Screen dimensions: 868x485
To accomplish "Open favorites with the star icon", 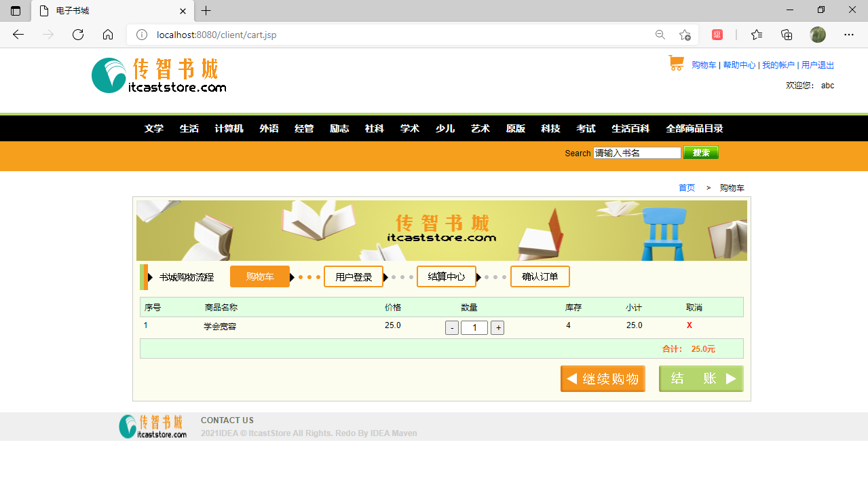I will click(756, 35).
